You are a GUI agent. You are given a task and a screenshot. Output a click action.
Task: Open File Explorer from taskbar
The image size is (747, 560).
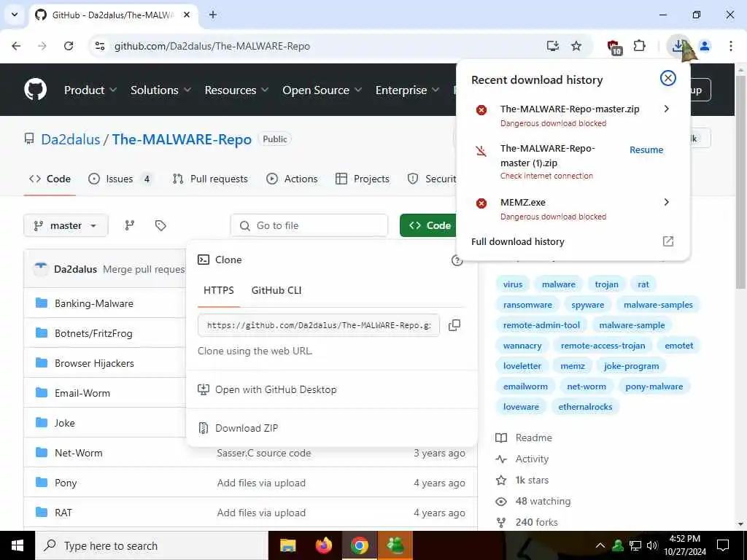(x=287, y=545)
